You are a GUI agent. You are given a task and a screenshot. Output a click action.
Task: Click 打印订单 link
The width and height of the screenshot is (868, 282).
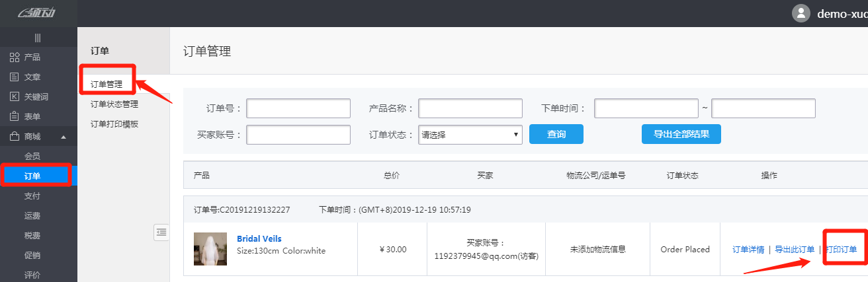841,249
